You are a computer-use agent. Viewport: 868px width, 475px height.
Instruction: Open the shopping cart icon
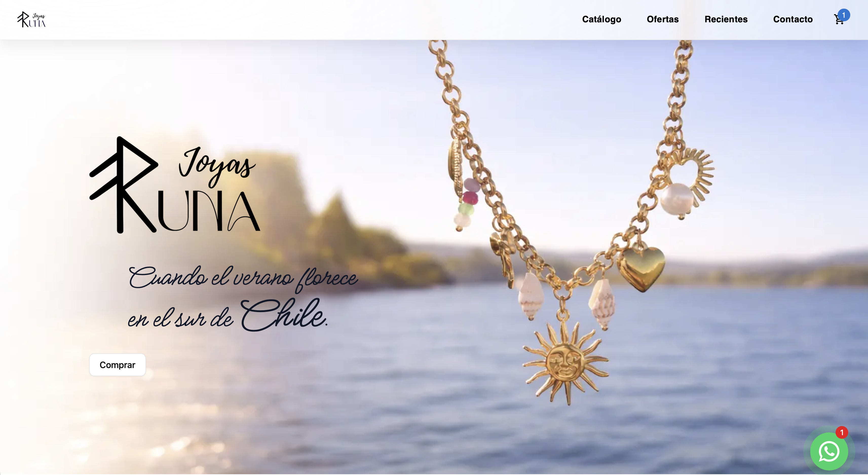(838, 20)
